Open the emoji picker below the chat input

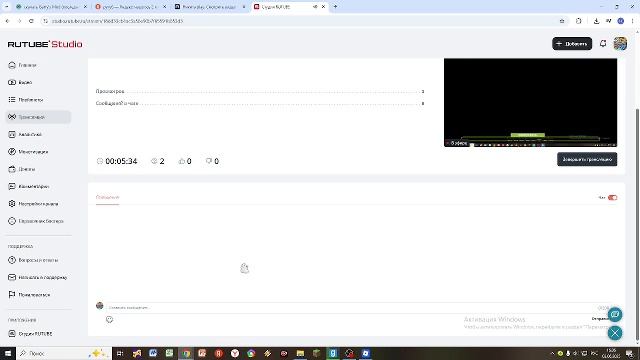(x=109, y=320)
